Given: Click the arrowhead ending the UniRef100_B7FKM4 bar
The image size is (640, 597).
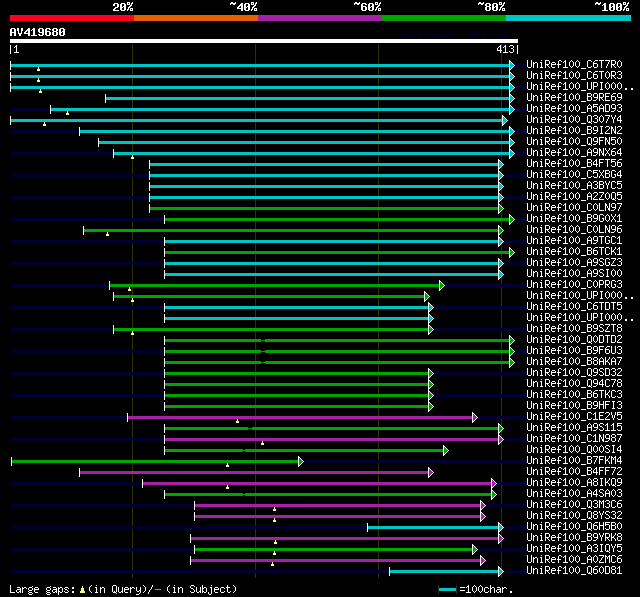Looking at the screenshot, I should pyautogui.click(x=301, y=462).
